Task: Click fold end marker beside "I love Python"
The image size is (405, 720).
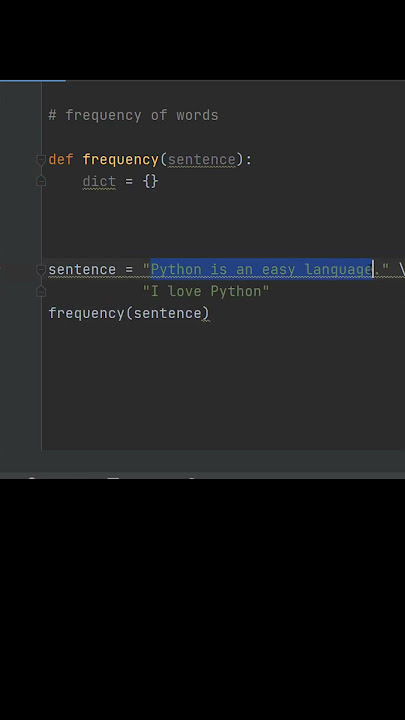Action: [x=41, y=291]
